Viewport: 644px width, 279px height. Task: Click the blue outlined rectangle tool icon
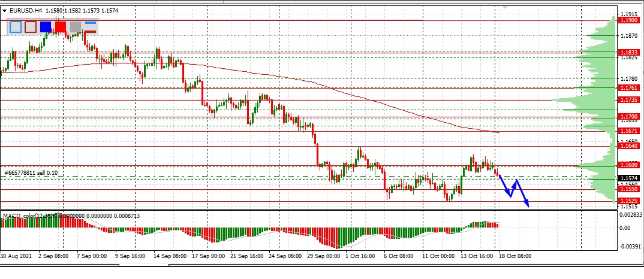click(x=16, y=27)
